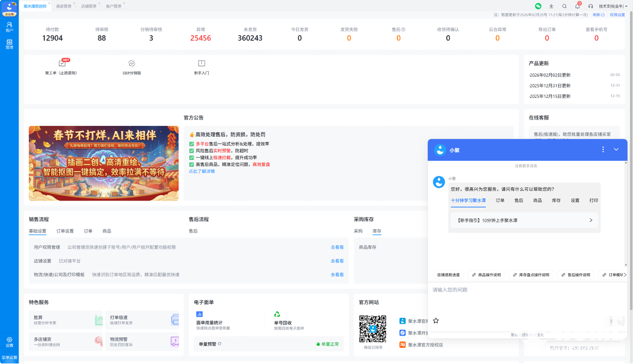This screenshot has height=364, width=633.
Task: Open the three-dot menu in chat header
Action: click(x=603, y=149)
